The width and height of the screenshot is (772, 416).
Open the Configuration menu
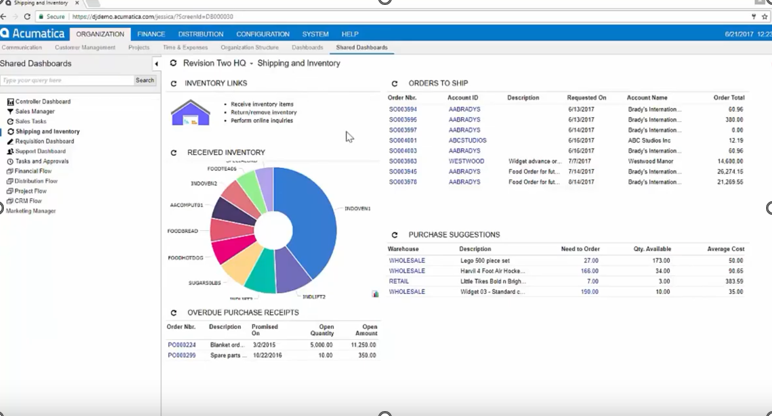[263, 34]
